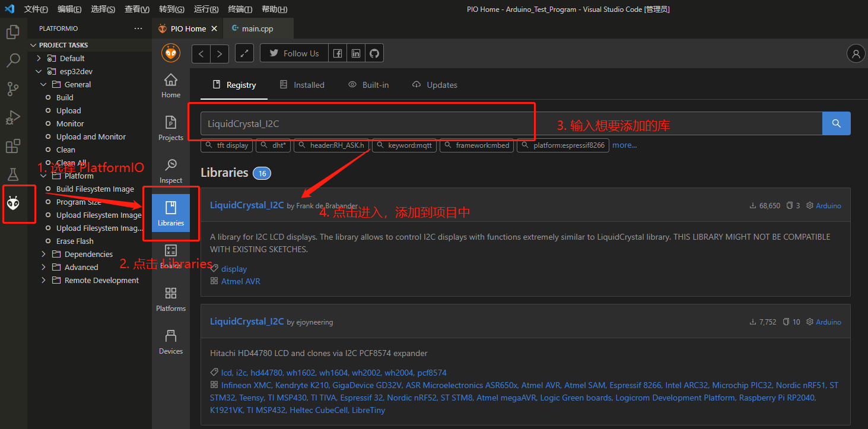
Task: Click the back navigation arrow
Action: (x=201, y=53)
